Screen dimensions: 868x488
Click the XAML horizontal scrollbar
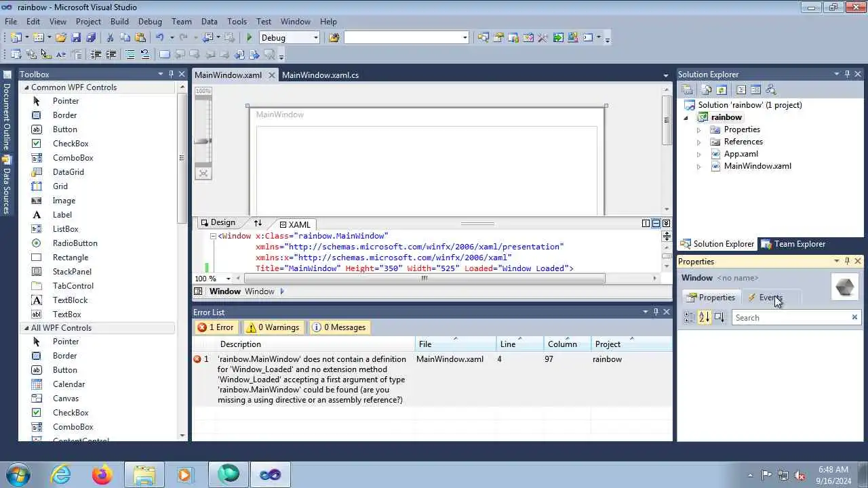coord(424,278)
